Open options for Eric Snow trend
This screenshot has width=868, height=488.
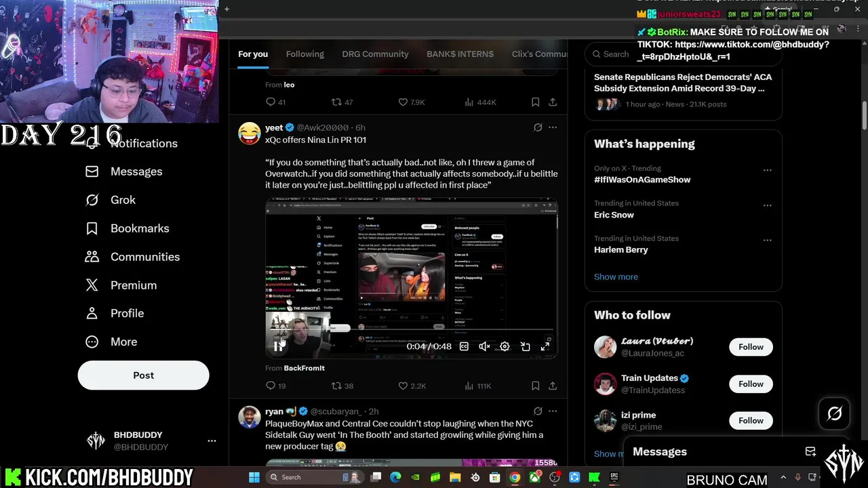(x=767, y=205)
